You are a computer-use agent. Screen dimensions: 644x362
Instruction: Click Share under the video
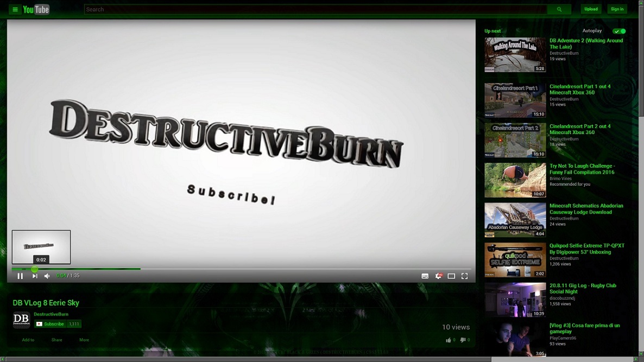click(x=56, y=340)
